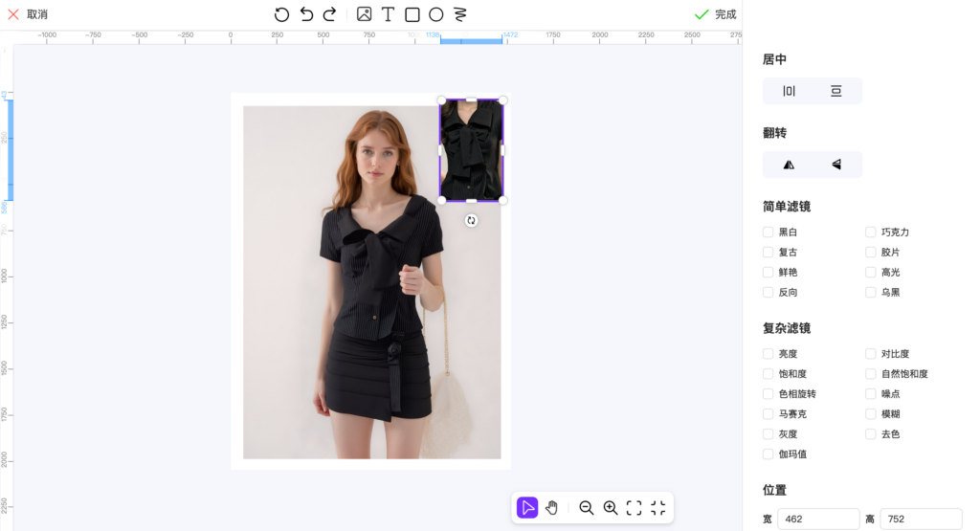Click the bottom-right resize handle of selected image

coord(503,201)
